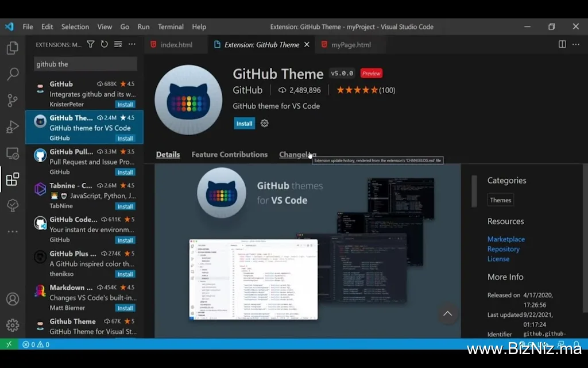Select the Extensions view icon
588x368 pixels.
tap(13, 179)
